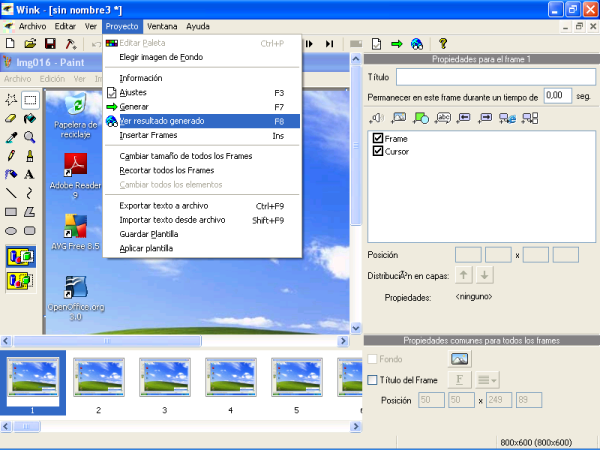Image resolution: width=600 pixels, height=450 pixels.
Task: Select frame 3 thumbnail
Action: click(163, 379)
